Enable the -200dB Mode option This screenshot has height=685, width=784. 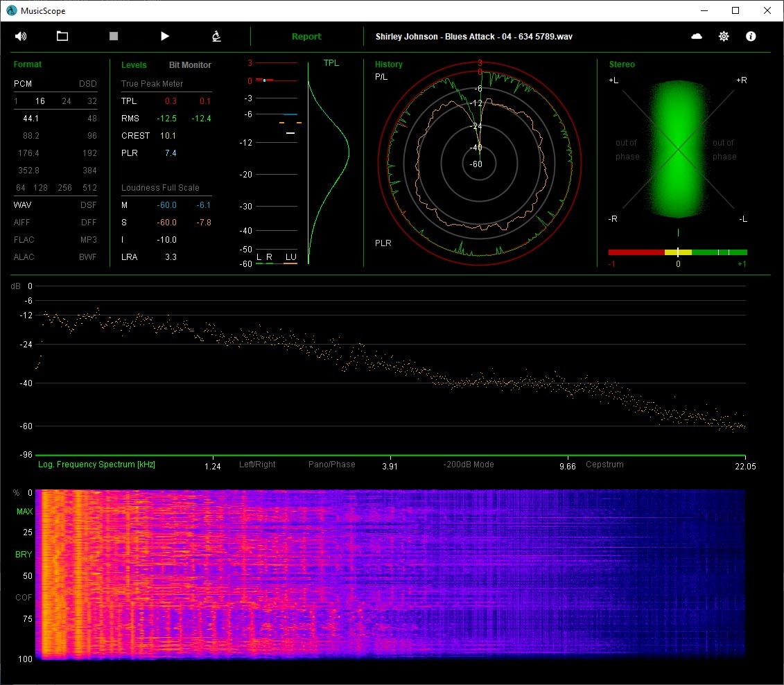pyautogui.click(x=469, y=465)
